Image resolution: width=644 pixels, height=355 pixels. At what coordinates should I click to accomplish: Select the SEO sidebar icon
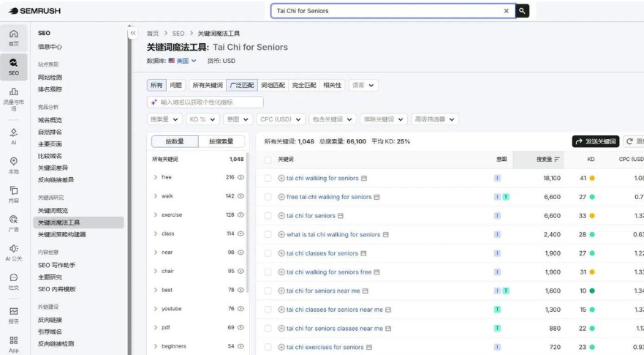tap(14, 67)
